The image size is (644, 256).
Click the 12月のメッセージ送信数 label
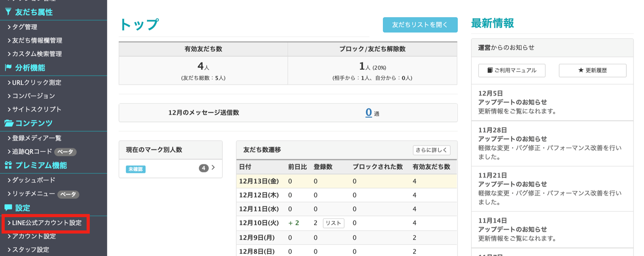204,113
